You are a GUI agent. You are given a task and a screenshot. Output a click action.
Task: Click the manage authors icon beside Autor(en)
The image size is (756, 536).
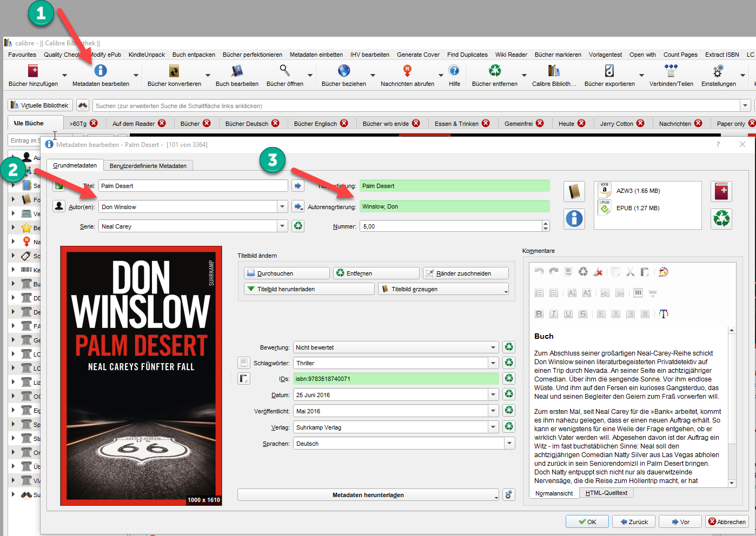coord(59,206)
